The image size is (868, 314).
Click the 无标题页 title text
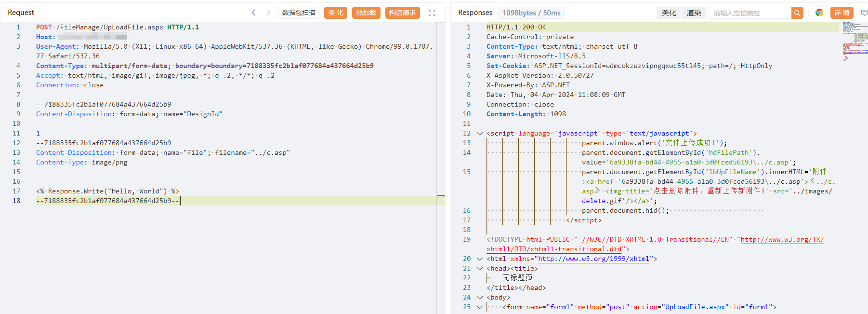[517, 278]
